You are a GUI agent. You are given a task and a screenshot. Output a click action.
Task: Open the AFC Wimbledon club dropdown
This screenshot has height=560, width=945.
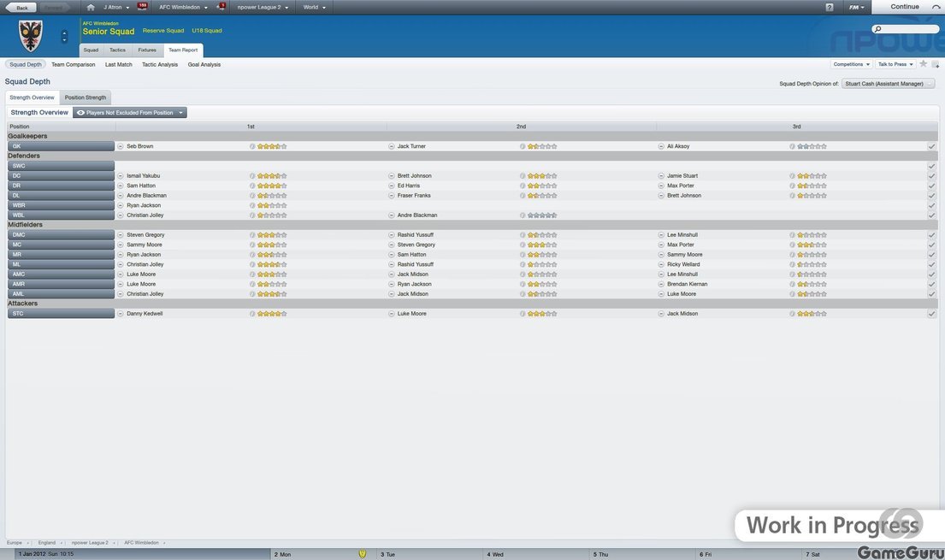[x=183, y=7]
